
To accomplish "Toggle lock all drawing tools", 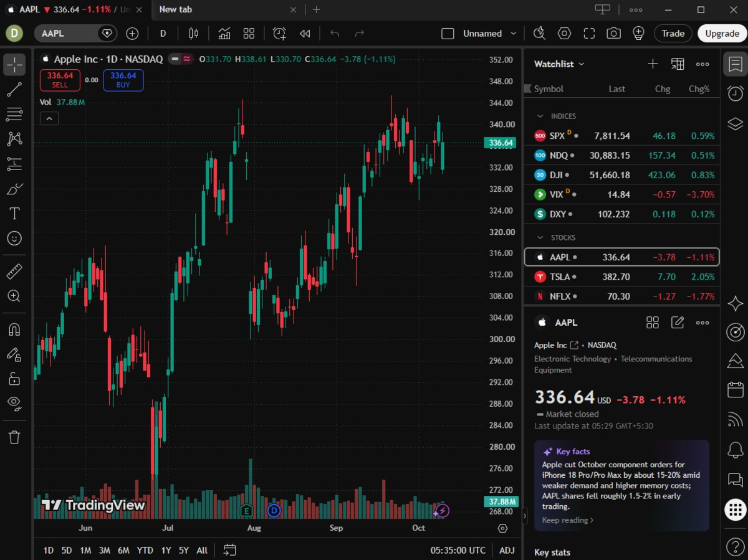I will 14,379.
